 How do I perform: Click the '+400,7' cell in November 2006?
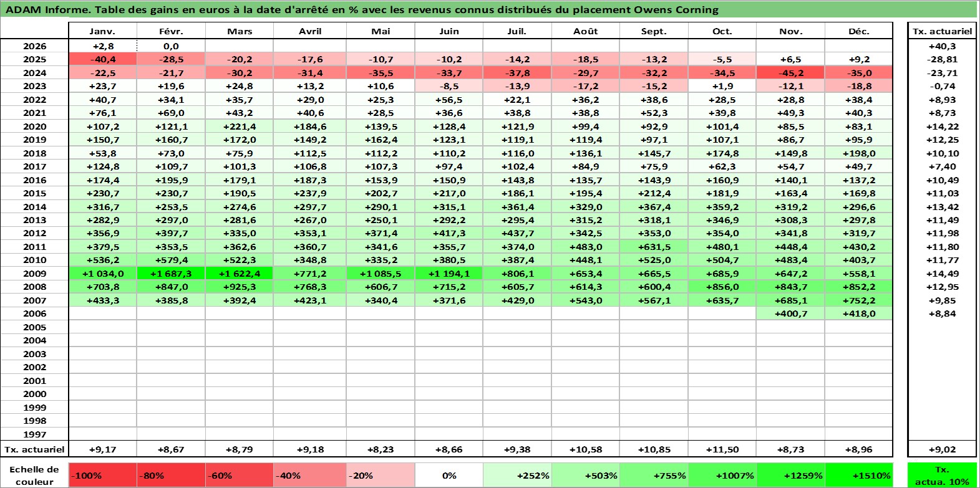[x=790, y=313]
